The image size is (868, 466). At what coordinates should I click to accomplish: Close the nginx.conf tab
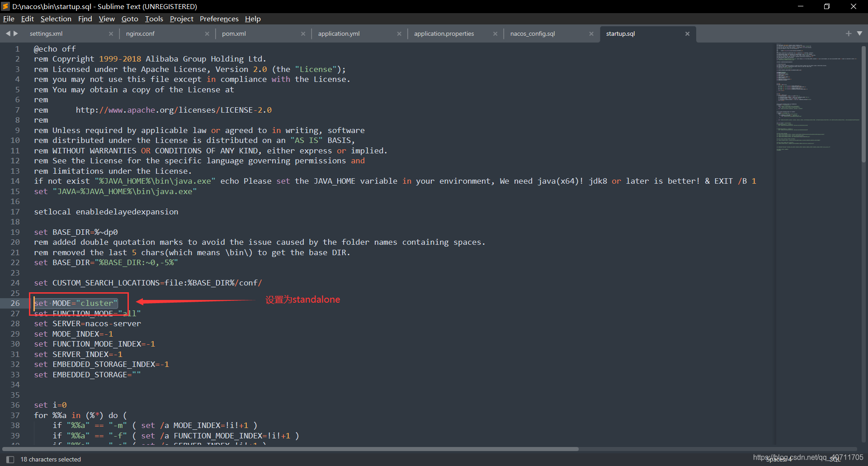(x=207, y=33)
